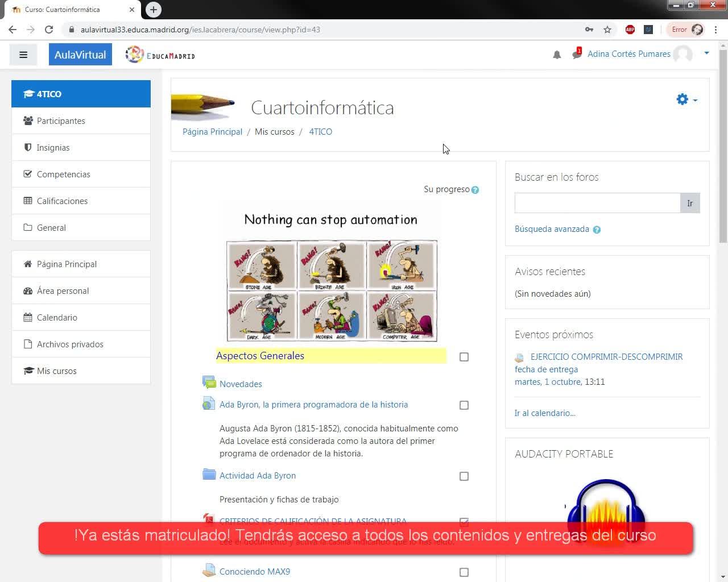Image resolution: width=728 pixels, height=582 pixels.
Task: Open the Aspectos Generales section link
Action: (x=260, y=356)
